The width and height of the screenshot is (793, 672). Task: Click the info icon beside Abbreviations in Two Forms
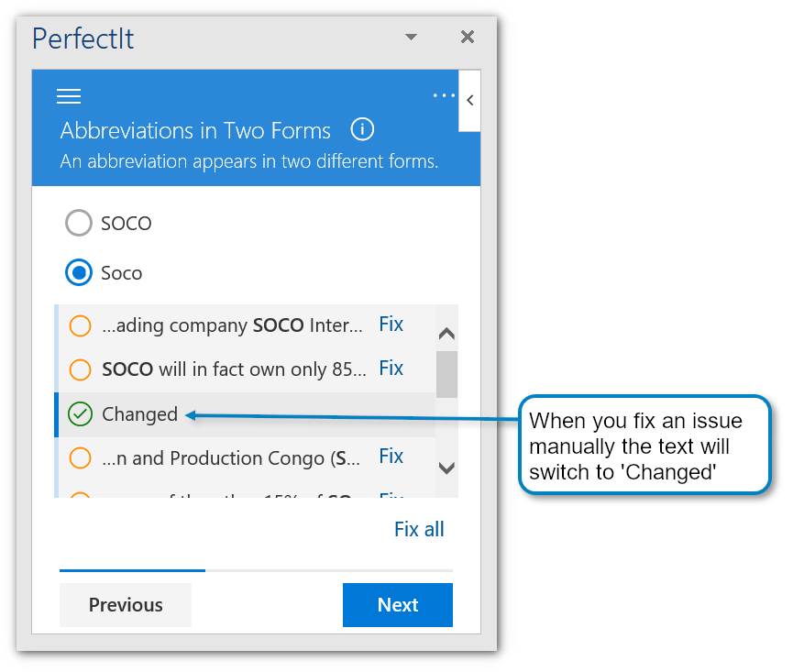(362, 129)
